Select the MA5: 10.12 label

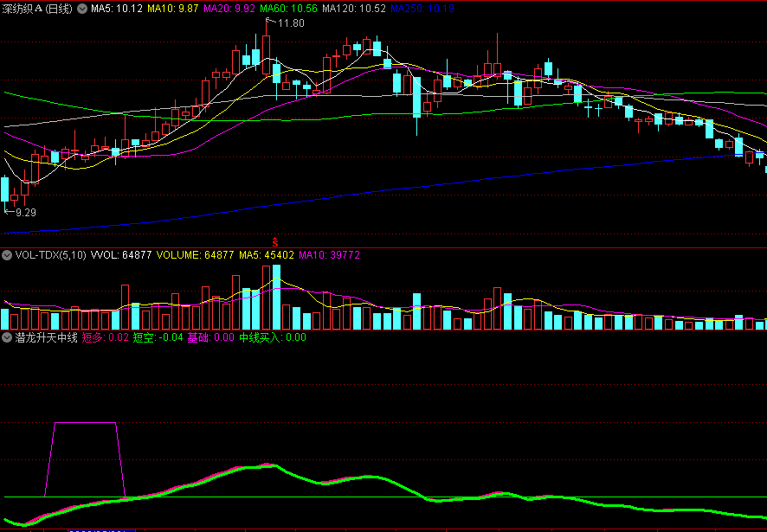117,9
